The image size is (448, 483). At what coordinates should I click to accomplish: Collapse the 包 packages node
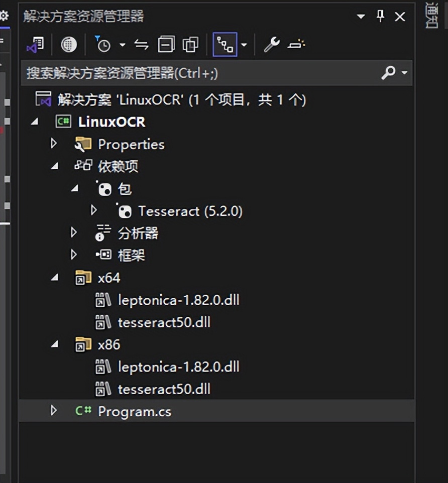click(74, 188)
